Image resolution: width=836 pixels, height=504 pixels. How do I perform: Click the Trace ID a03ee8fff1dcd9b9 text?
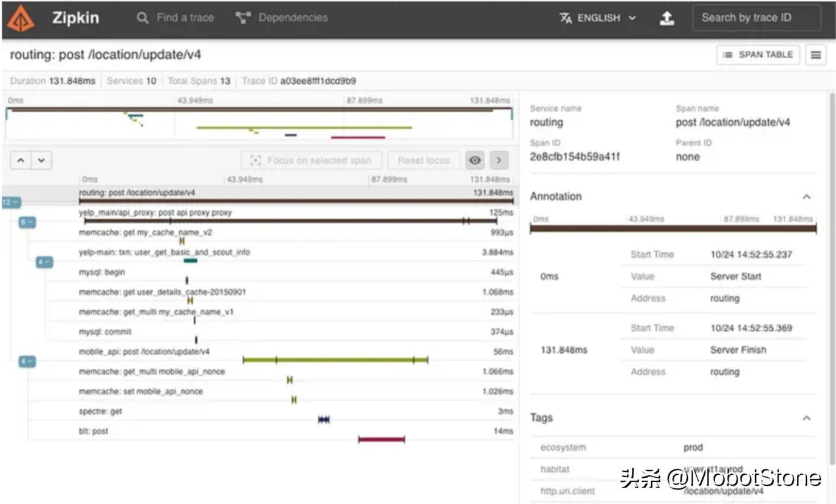299,81
